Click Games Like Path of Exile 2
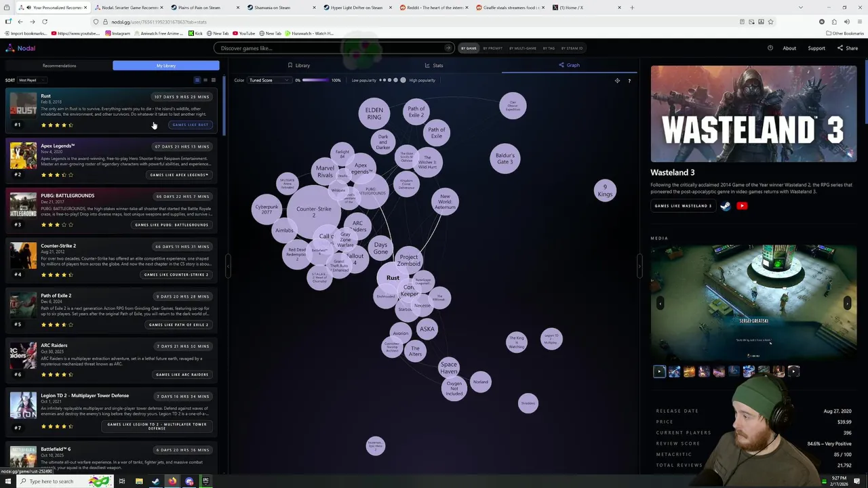The image size is (868, 488). (178, 325)
